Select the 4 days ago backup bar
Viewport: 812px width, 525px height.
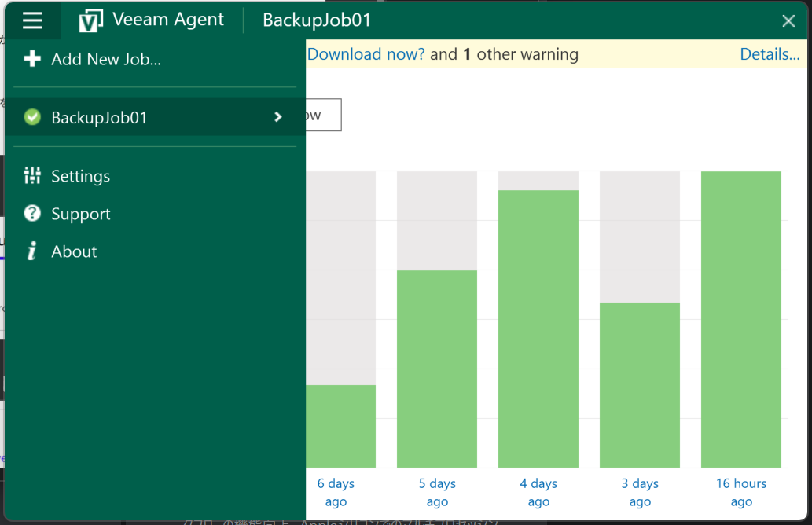538,329
